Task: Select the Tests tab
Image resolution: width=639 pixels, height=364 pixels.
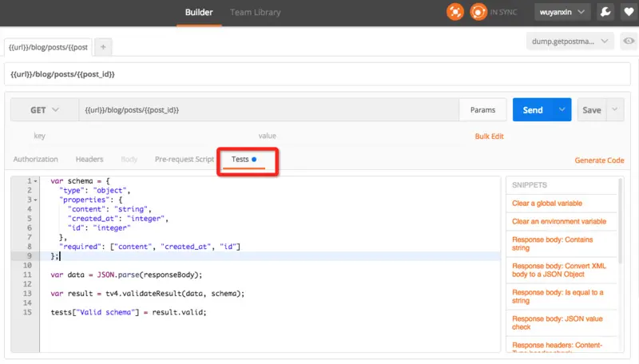Action: pyautogui.click(x=244, y=159)
